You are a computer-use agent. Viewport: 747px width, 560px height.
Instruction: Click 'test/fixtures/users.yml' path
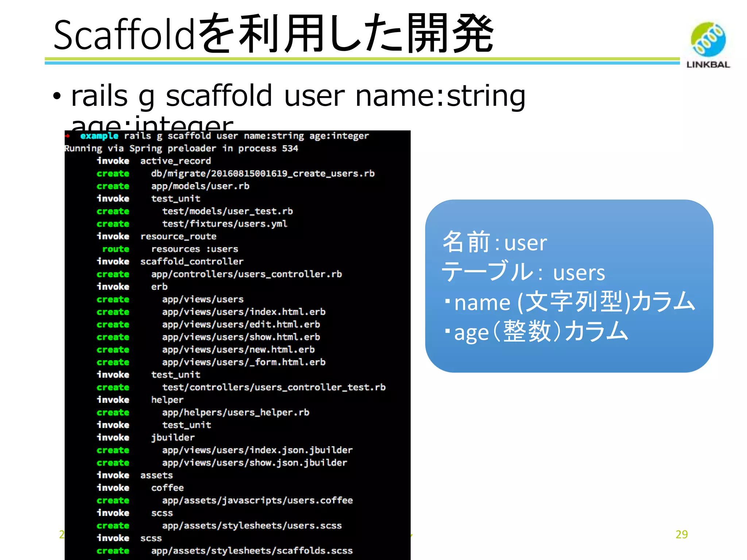[225, 224]
